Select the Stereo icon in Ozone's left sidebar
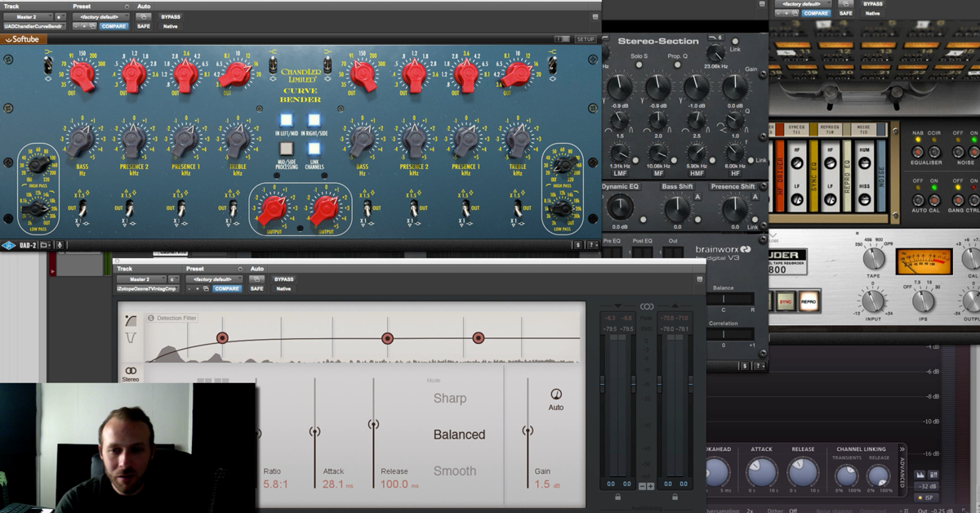This screenshot has width=980, height=513. tap(131, 372)
